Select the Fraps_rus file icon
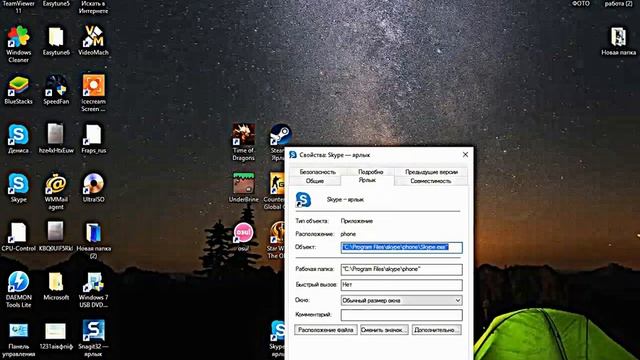Viewport: 640px width, 360px height. pyautogui.click(x=93, y=135)
